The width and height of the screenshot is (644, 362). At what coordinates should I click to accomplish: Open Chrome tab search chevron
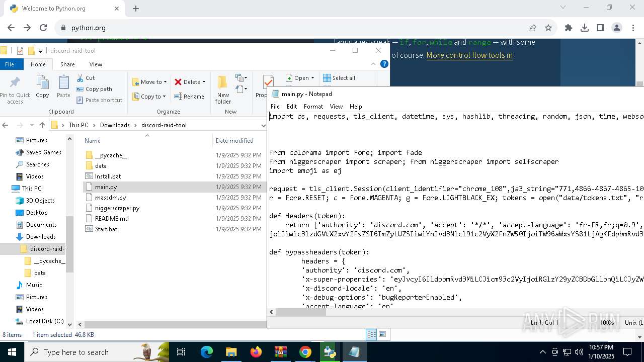click(563, 7)
